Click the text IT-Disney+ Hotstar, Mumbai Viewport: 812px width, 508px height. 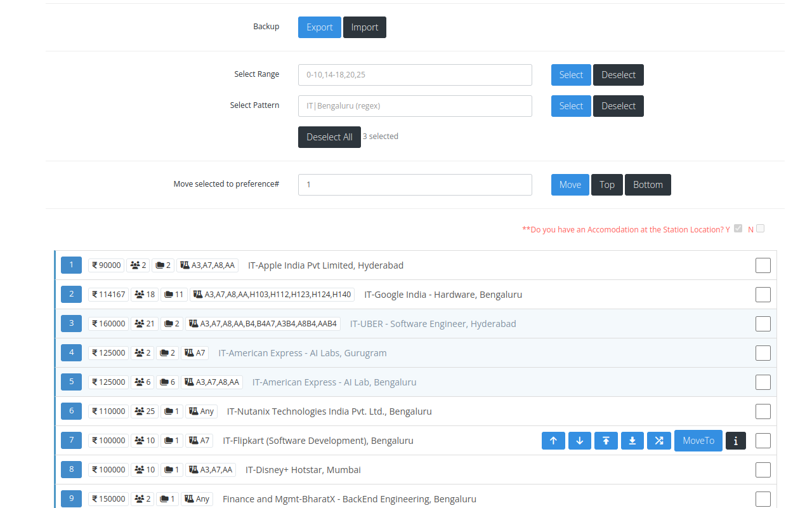click(x=303, y=470)
